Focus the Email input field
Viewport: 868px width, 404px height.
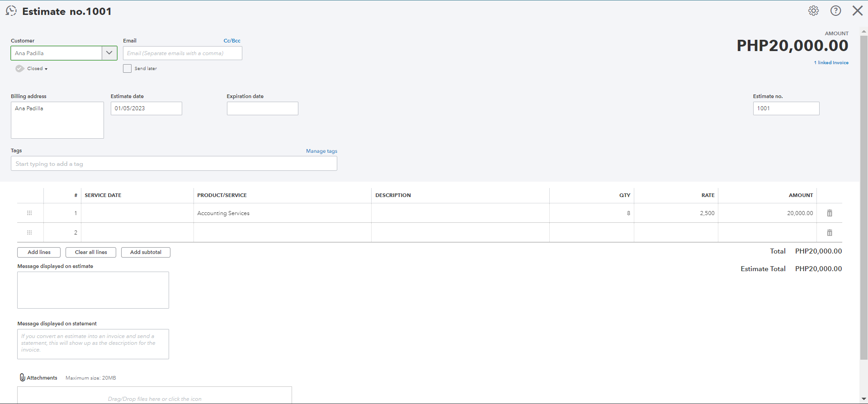183,53
